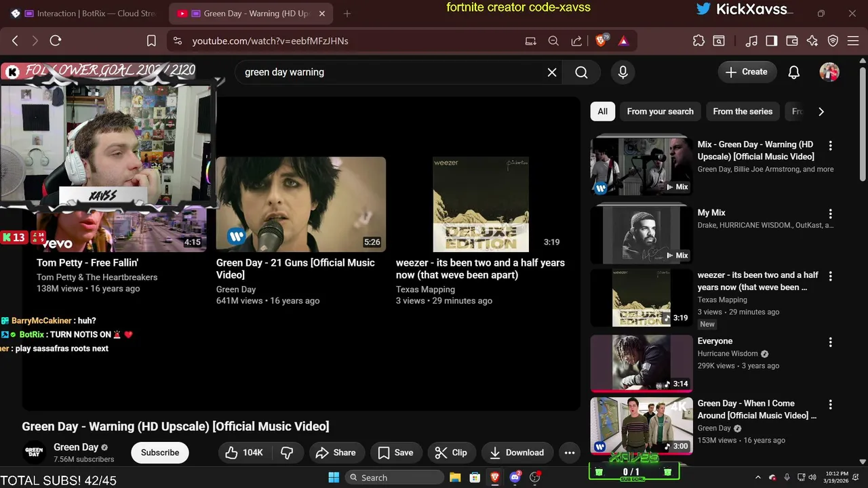Click the zoom magnifier in address bar
The image size is (868, 488).
click(x=553, y=41)
